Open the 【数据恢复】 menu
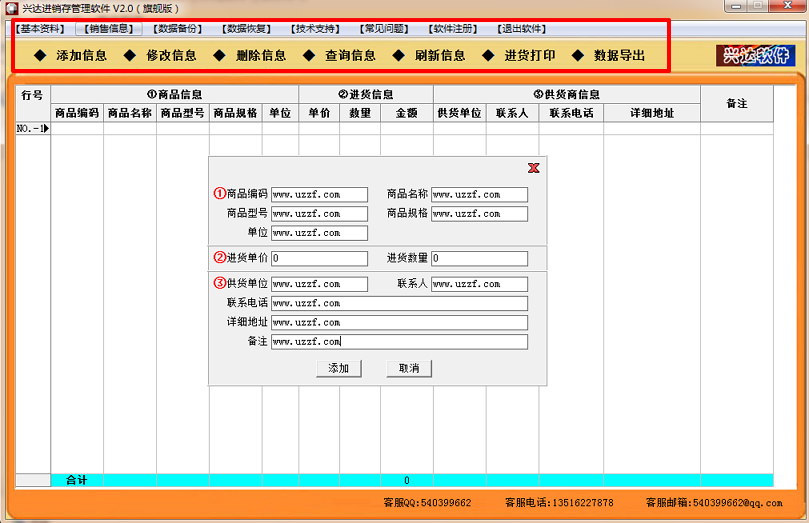The width and height of the screenshot is (809, 523). tap(247, 29)
